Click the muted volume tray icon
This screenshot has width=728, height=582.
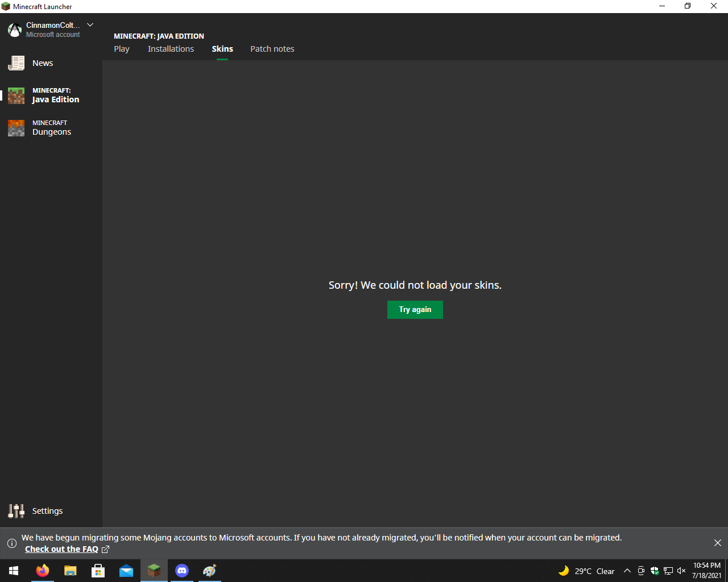(x=681, y=571)
